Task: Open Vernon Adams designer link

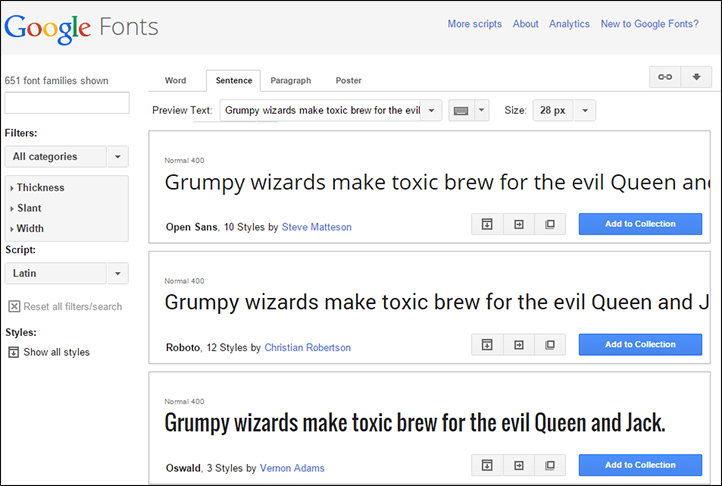Action: pos(292,468)
